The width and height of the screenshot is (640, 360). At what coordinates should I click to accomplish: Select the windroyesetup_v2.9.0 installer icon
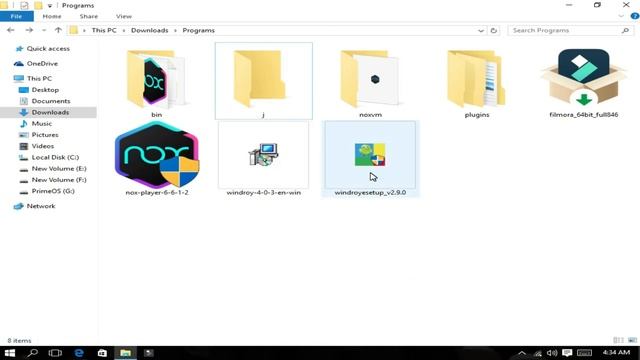coord(370,154)
